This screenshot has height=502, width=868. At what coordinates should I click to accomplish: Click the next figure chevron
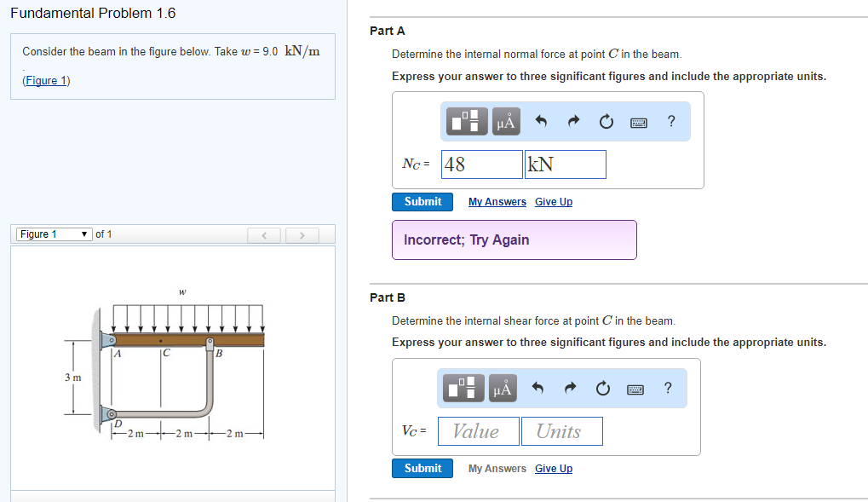click(x=302, y=234)
